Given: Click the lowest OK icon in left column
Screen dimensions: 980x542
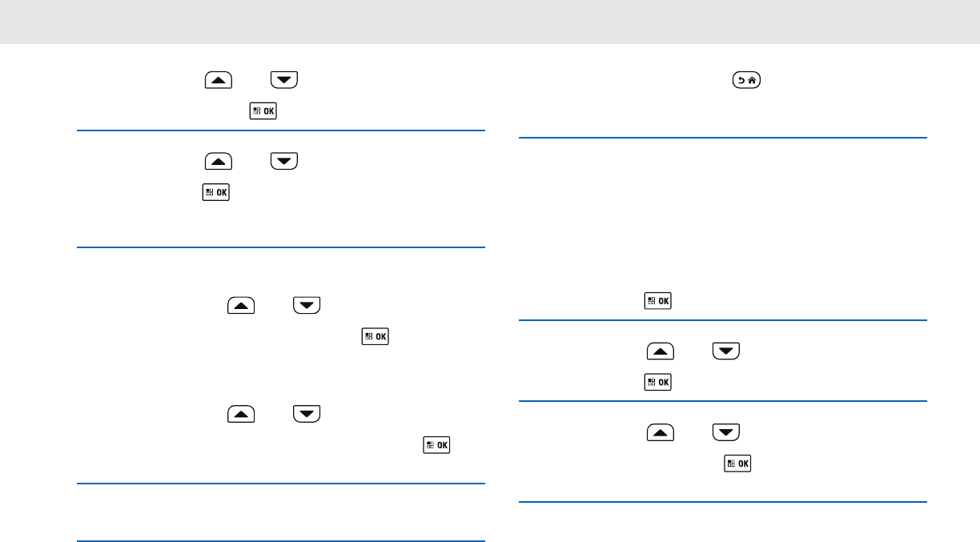Looking at the screenshot, I should (436, 445).
